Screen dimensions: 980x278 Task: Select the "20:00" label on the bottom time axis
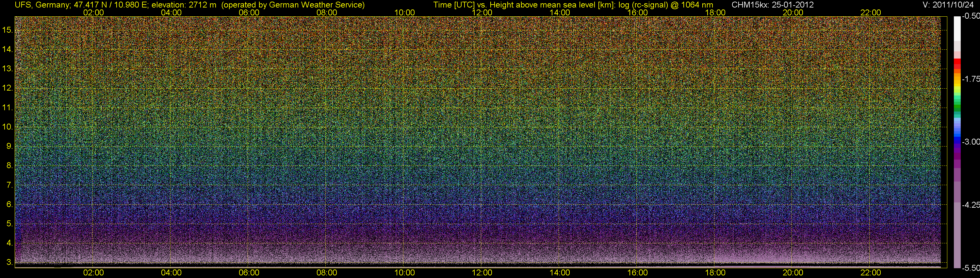[x=793, y=273]
